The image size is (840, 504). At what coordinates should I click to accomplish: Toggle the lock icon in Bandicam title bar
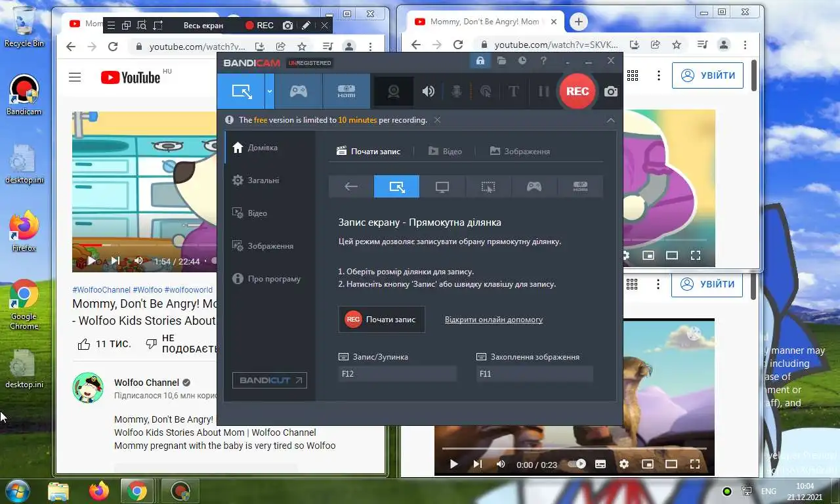(x=480, y=61)
